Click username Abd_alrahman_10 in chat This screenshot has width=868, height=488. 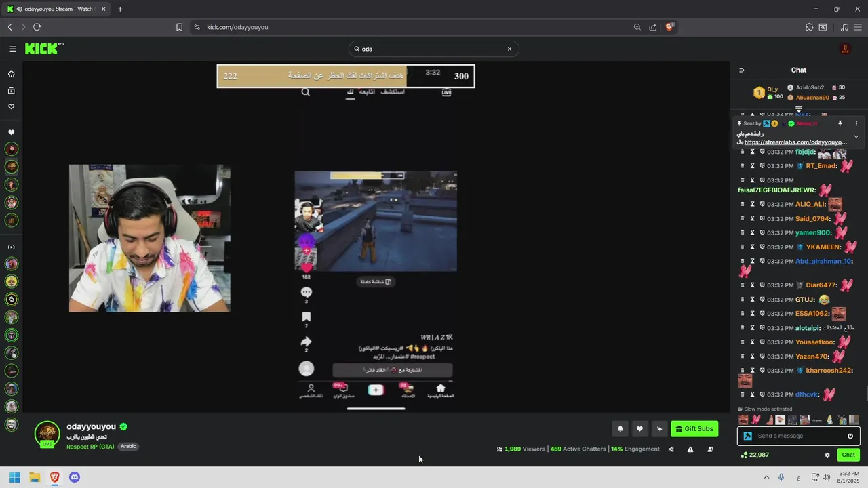point(823,261)
